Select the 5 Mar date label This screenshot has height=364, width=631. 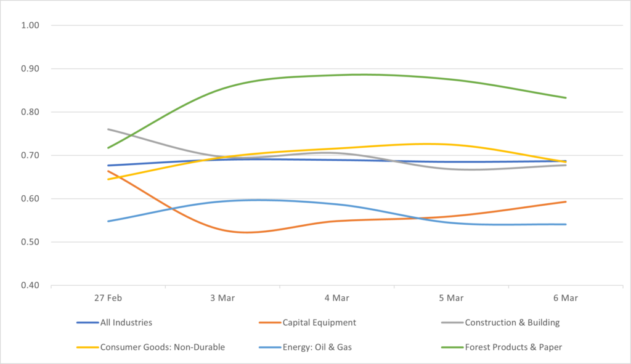[451, 298]
